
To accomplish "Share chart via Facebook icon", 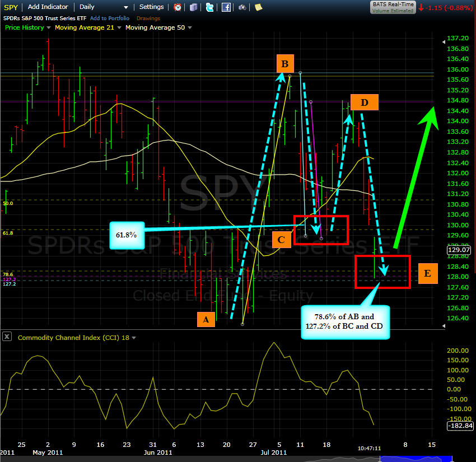I will (226, 7).
